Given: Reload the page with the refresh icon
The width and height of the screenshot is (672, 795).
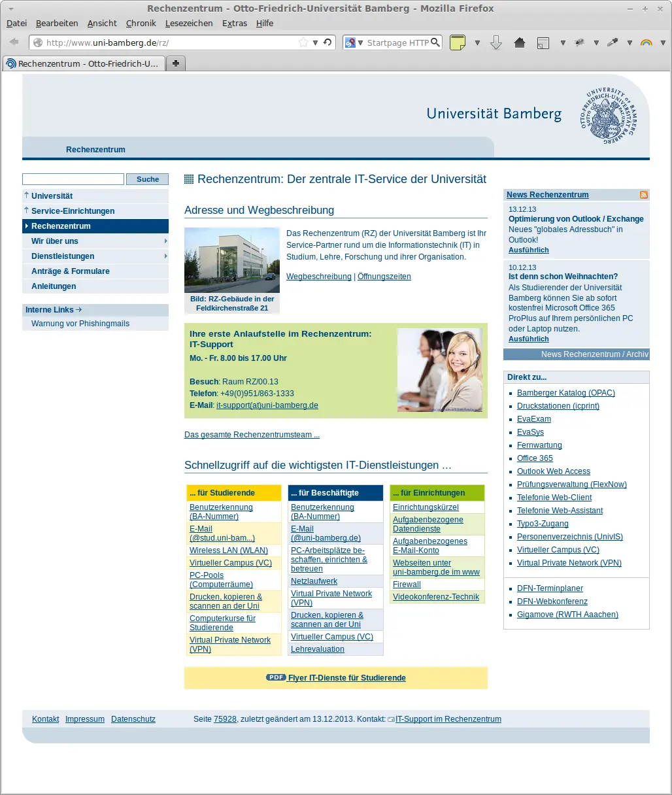Looking at the screenshot, I should [328, 42].
